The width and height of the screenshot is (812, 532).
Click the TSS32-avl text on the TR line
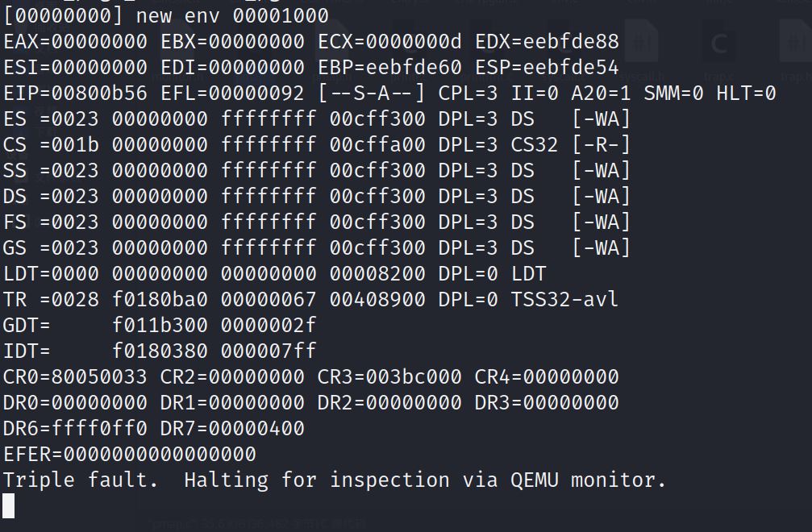point(564,300)
